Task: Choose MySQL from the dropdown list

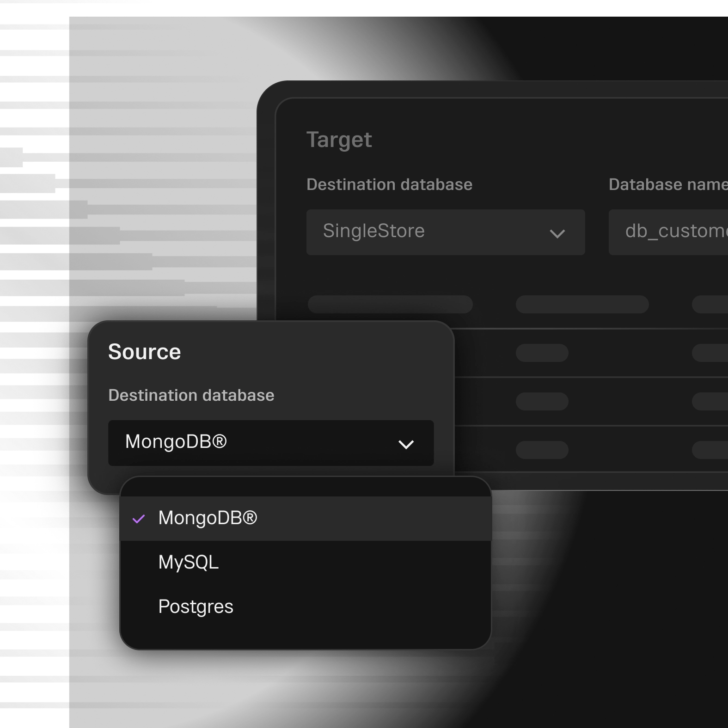Action: (x=306, y=563)
